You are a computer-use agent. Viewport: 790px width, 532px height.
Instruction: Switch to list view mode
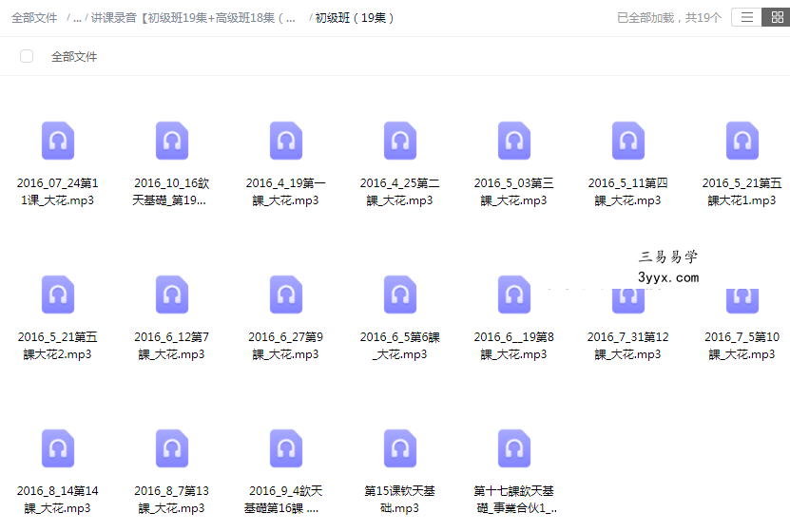click(746, 18)
